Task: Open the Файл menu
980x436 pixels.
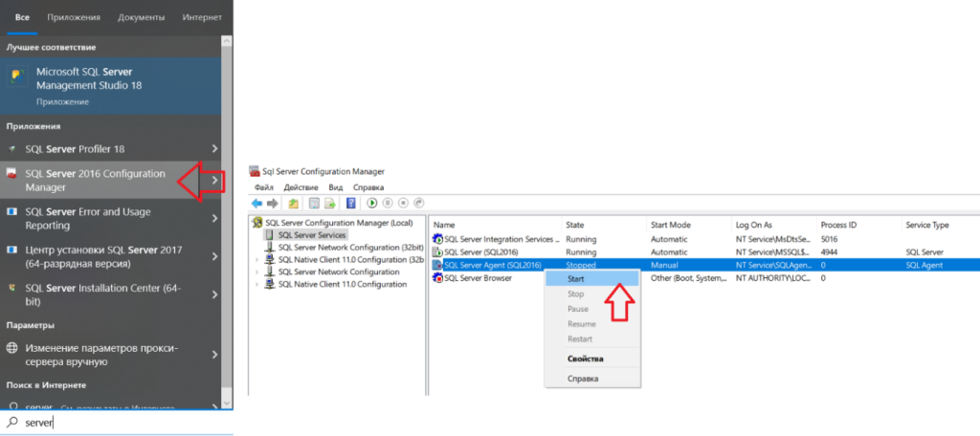Action: [264, 187]
